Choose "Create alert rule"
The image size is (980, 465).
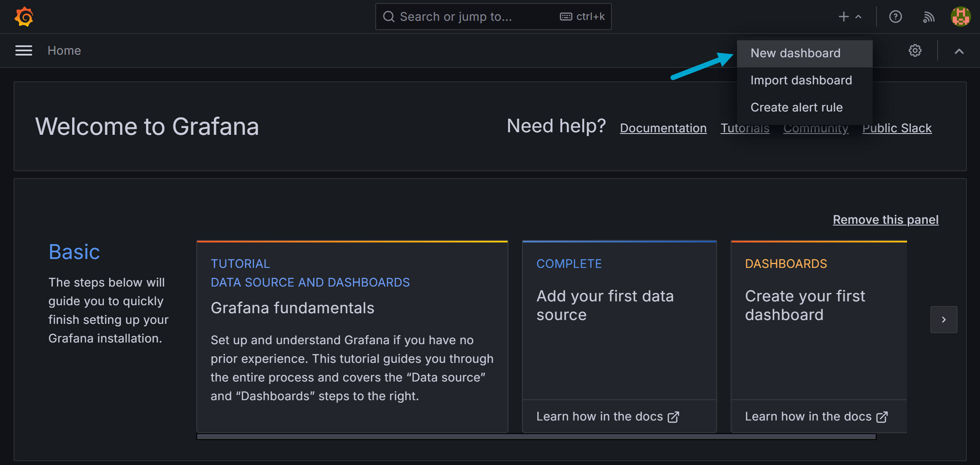click(796, 107)
